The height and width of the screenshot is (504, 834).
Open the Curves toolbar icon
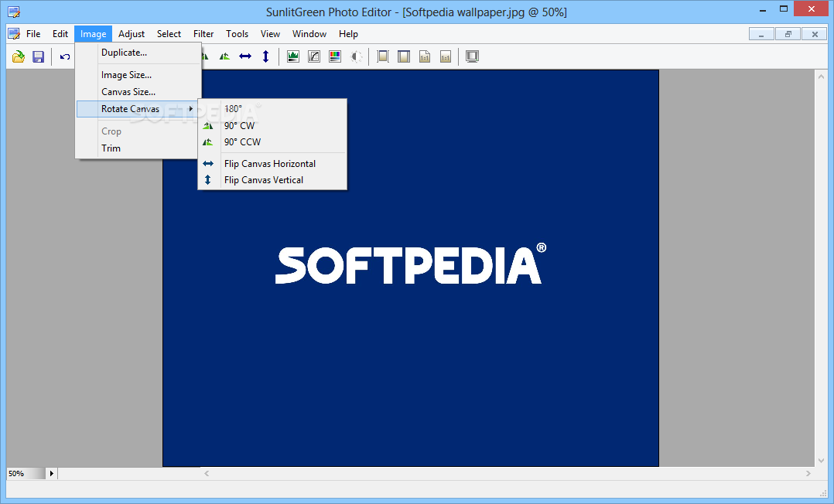click(314, 56)
